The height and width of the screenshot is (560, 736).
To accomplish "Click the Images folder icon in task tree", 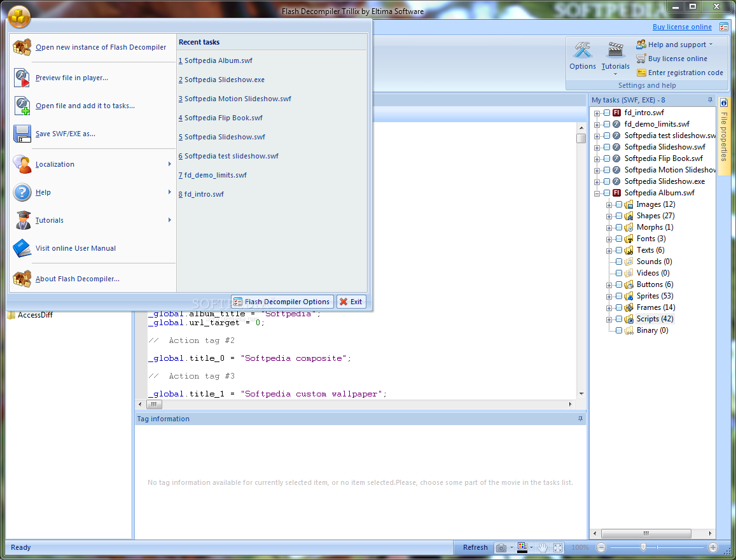I will pos(629,205).
